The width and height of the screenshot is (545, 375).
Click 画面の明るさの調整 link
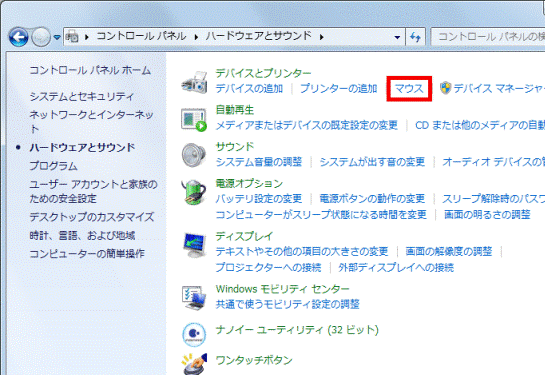tap(487, 214)
